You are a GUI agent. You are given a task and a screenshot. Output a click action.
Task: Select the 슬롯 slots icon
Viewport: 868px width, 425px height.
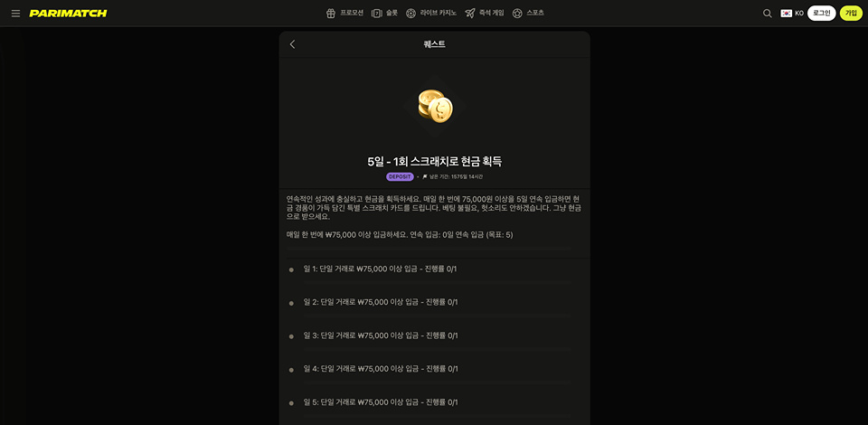click(376, 14)
